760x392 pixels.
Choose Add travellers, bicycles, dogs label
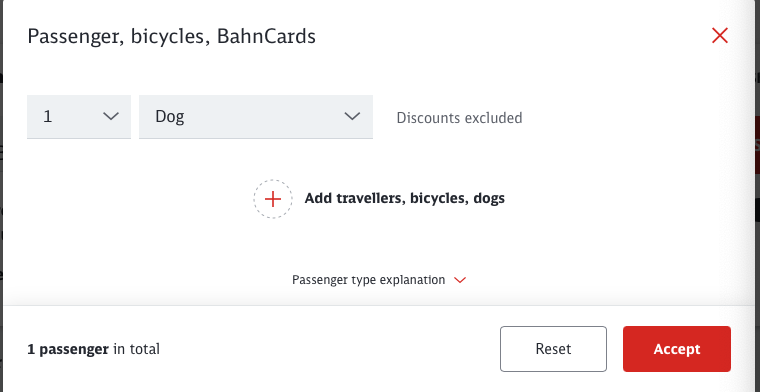pyautogui.click(x=405, y=198)
